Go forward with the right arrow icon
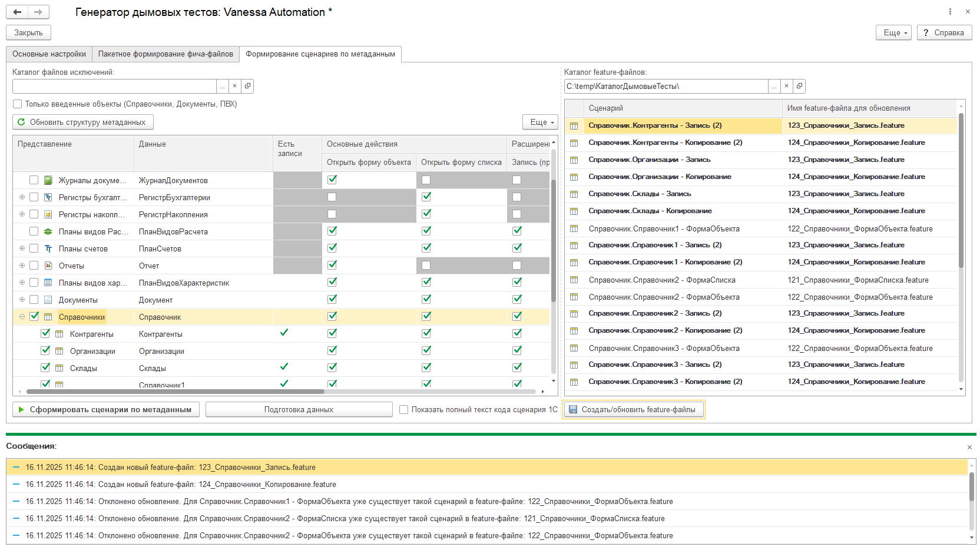 pyautogui.click(x=38, y=12)
